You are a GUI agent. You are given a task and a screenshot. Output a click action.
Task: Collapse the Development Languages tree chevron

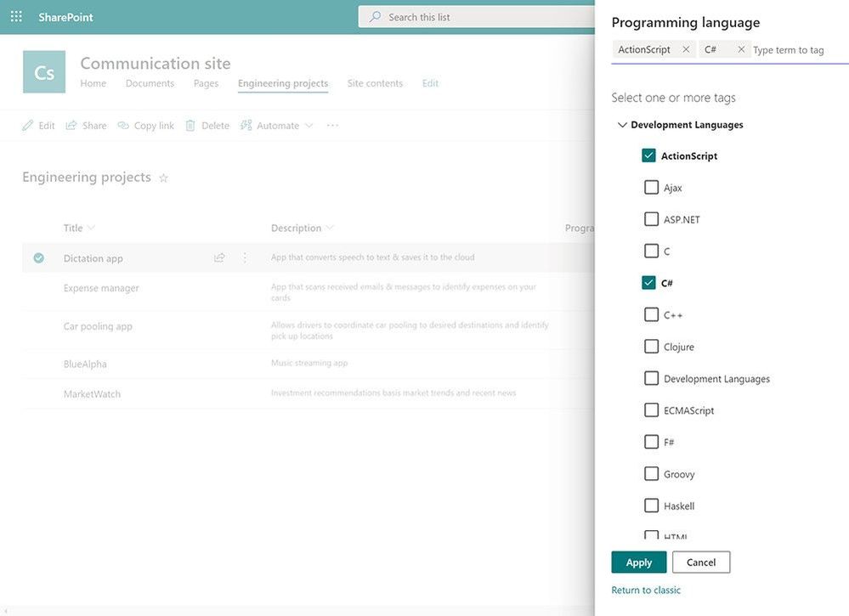coord(622,125)
